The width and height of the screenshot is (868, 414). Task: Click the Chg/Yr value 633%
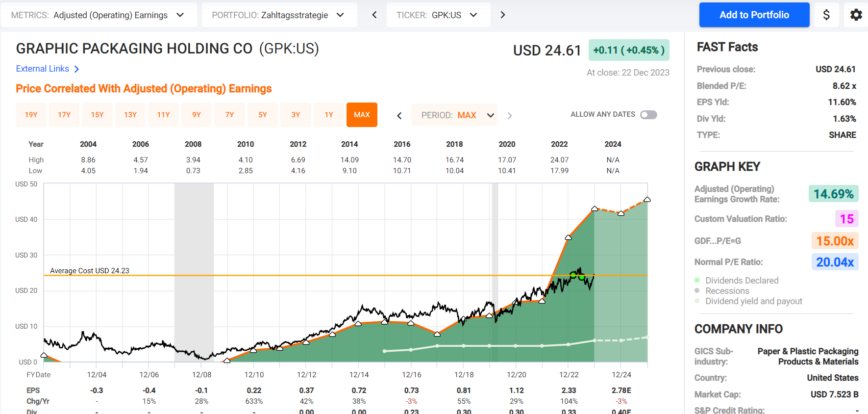pos(254,401)
